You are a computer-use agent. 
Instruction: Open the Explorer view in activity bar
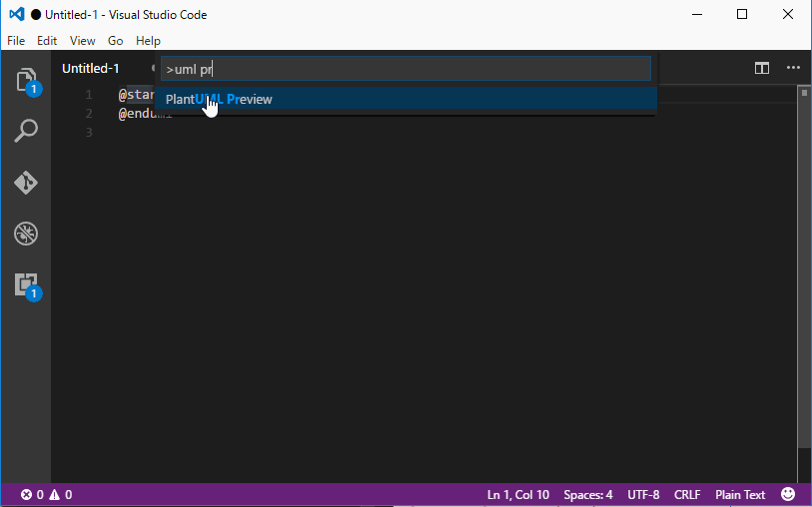(x=26, y=81)
